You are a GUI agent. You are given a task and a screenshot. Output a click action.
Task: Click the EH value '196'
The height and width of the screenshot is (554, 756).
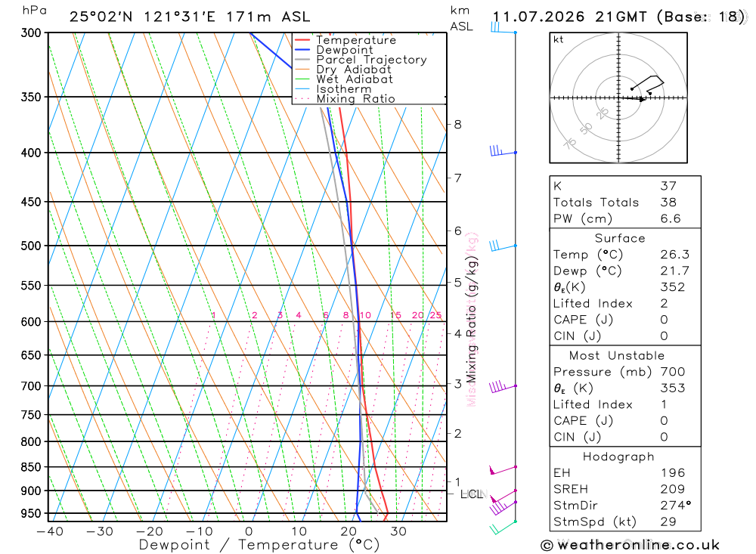[x=673, y=473]
